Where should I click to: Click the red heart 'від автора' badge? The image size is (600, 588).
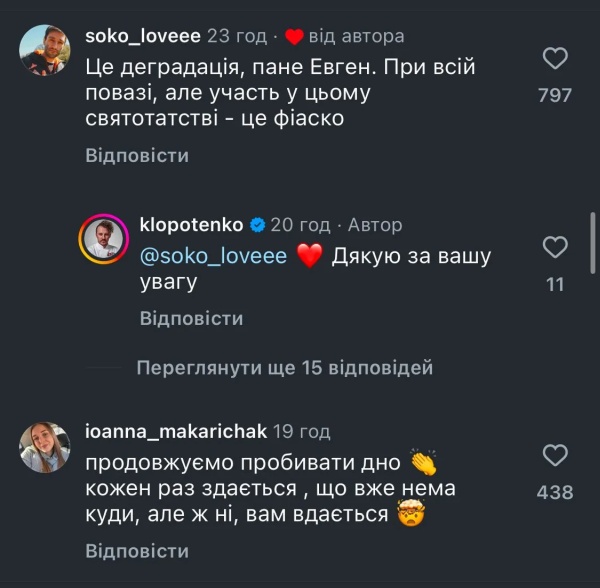point(294,37)
